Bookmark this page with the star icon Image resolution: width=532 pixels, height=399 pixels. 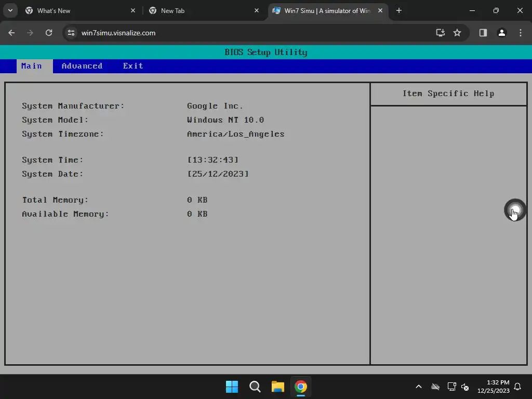coord(457,33)
